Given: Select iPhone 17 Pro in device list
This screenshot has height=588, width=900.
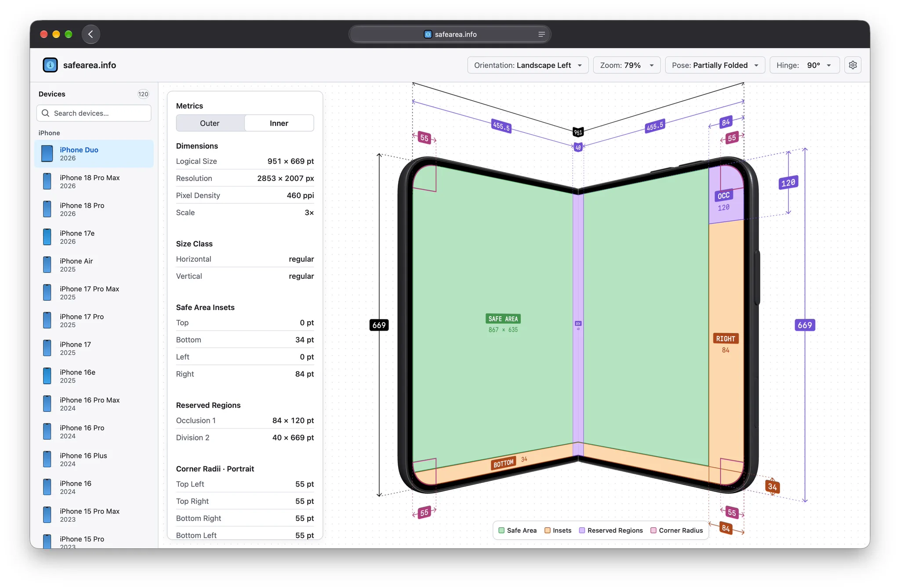Looking at the screenshot, I should click(94, 321).
